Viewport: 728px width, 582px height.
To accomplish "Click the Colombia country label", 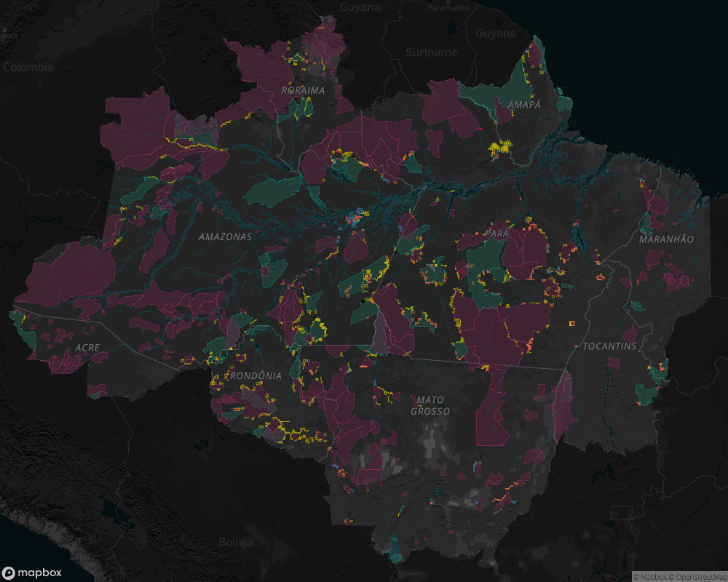I will [x=28, y=67].
